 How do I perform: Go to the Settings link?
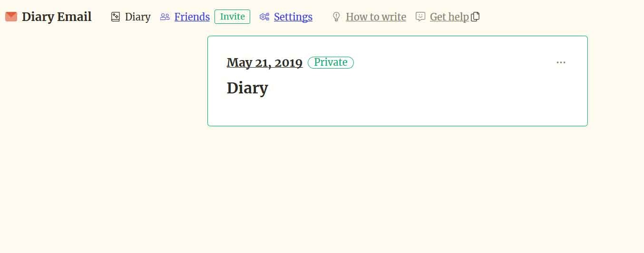[293, 17]
